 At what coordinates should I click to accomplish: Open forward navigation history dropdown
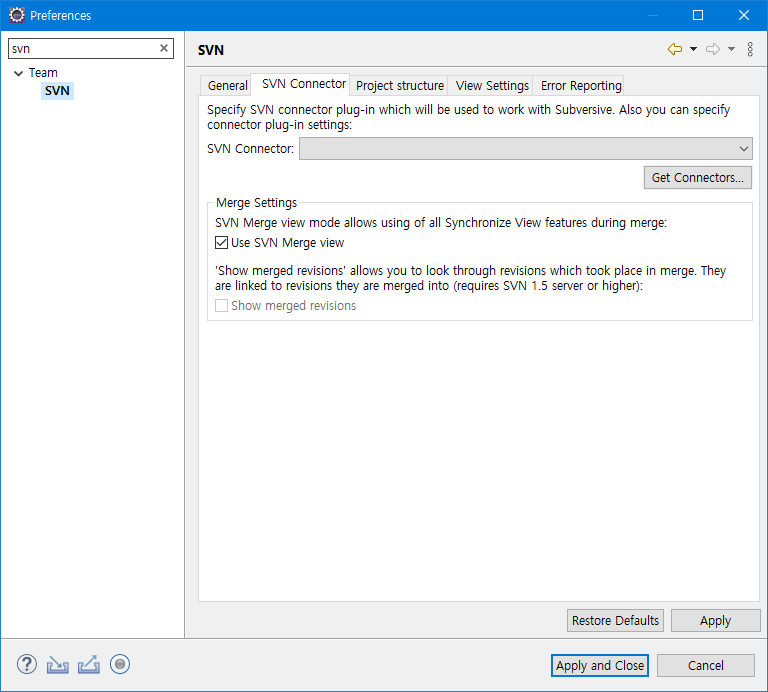pyautogui.click(x=731, y=49)
